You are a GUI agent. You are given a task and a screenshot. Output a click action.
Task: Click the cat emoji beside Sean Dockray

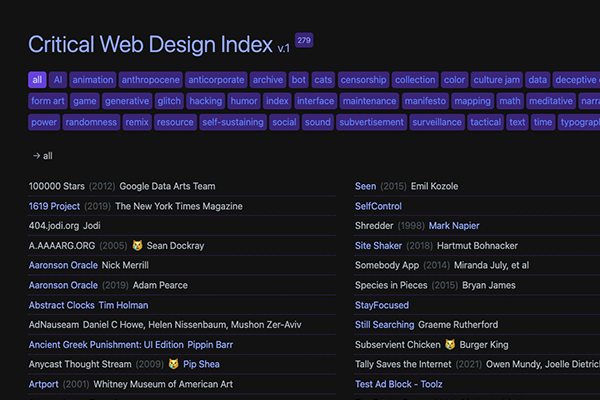137,245
